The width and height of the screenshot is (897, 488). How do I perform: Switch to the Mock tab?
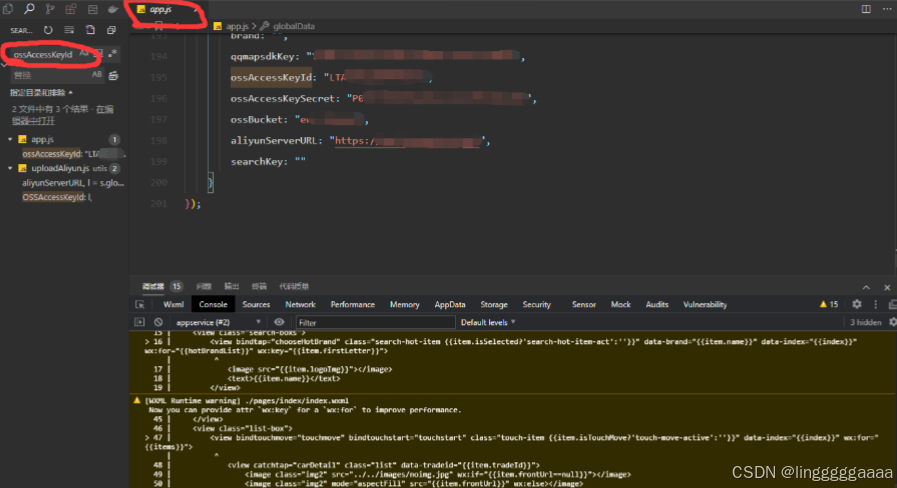pyautogui.click(x=620, y=304)
